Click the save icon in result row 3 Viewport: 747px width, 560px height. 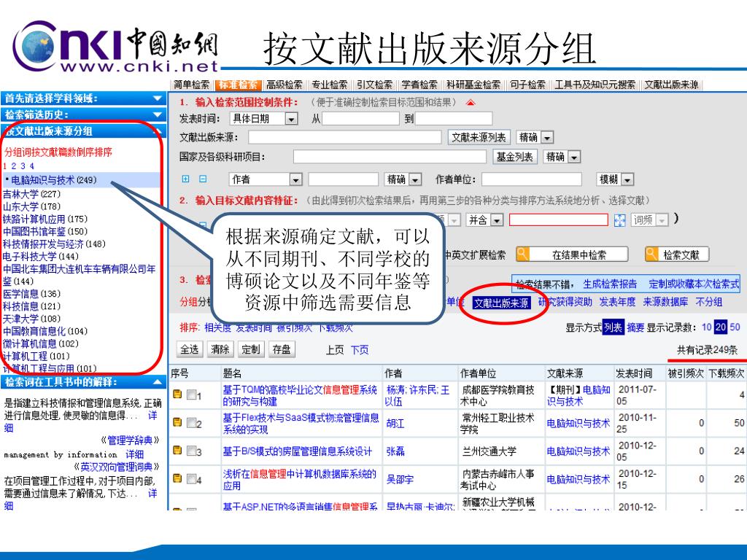coord(177,451)
